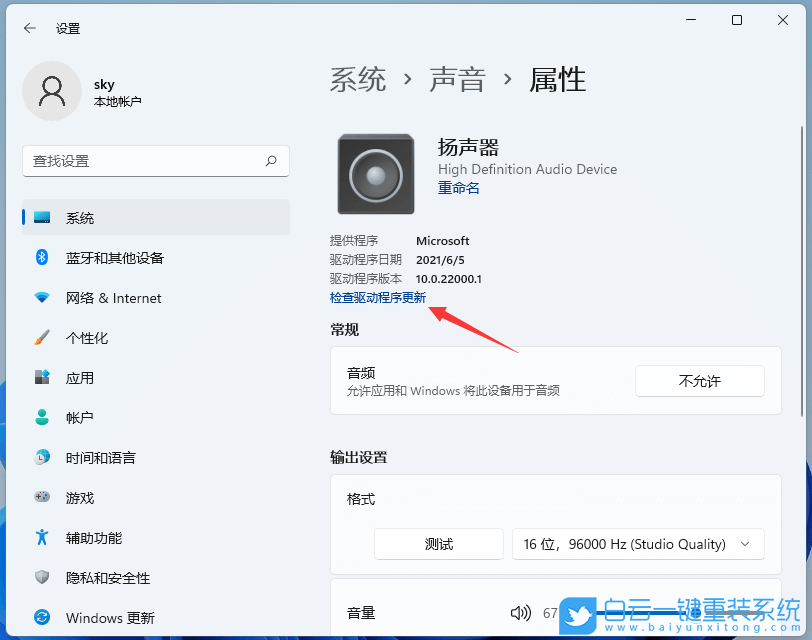Open 检查驱动程序更新 driver update link
The width and height of the screenshot is (812, 640).
[378, 297]
